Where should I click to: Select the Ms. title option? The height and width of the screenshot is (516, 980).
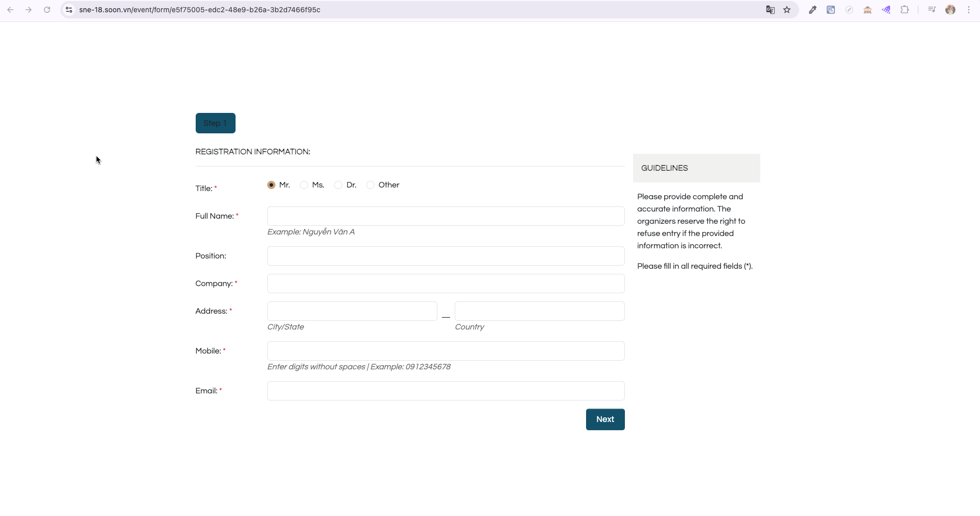[x=304, y=185]
